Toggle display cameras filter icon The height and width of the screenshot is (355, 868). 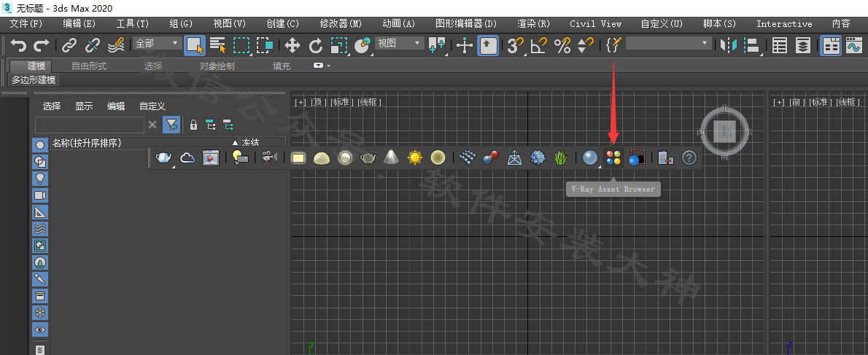(40, 195)
